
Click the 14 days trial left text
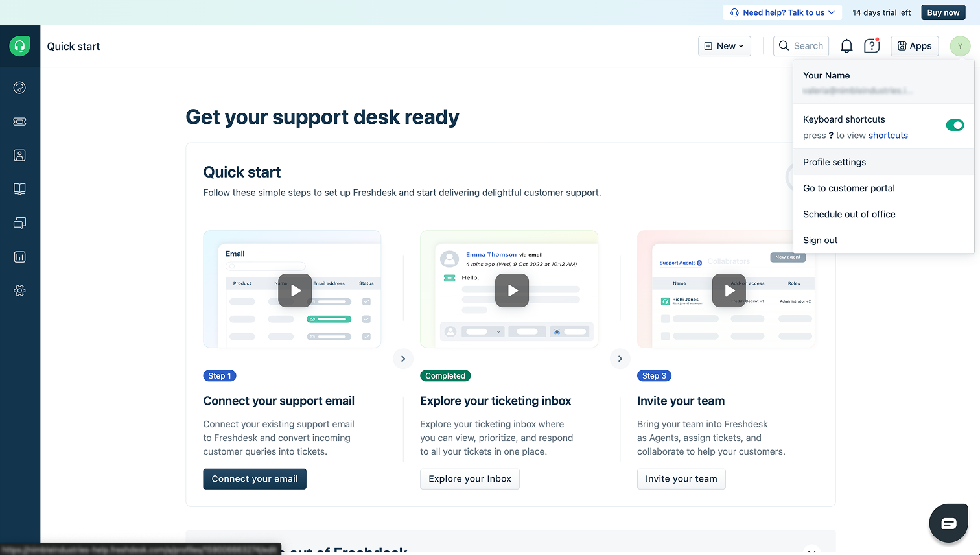pos(881,12)
